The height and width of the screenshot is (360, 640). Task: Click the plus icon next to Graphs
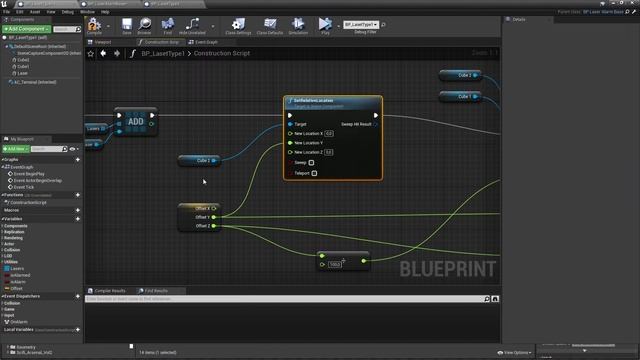pyautogui.click(x=78, y=160)
